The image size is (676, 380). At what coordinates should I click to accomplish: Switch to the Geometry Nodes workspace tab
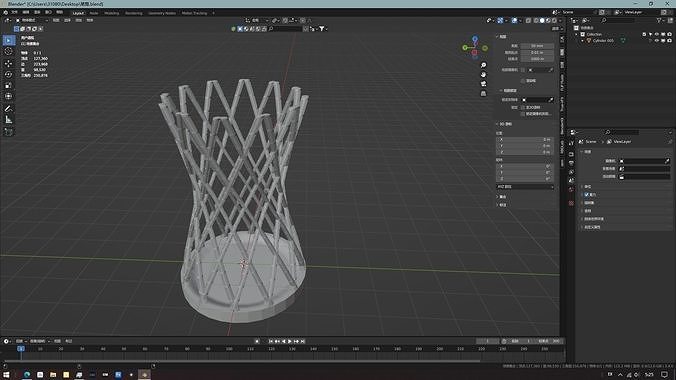pos(162,13)
